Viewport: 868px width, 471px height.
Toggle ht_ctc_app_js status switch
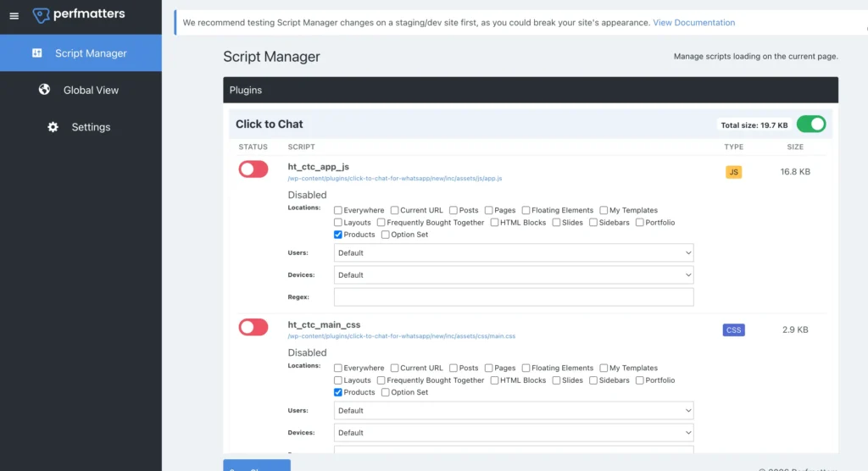[x=253, y=169]
